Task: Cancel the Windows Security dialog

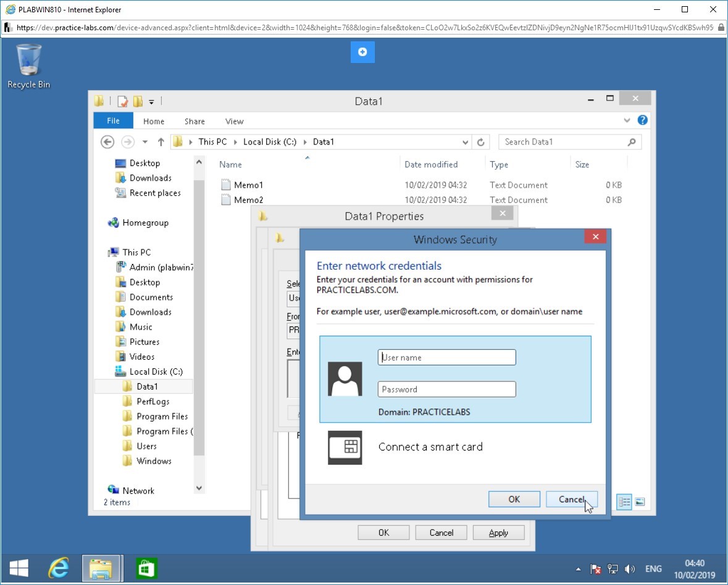Action: pos(572,499)
